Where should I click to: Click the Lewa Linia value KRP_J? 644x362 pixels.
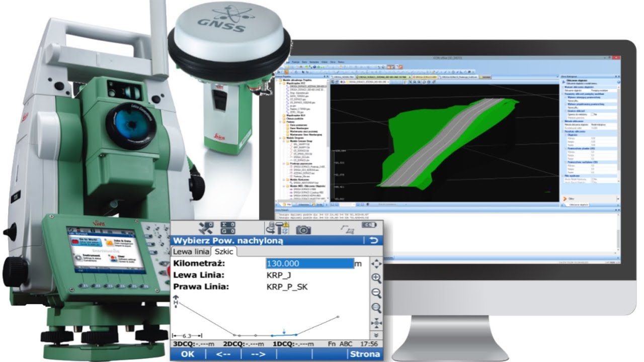(278, 276)
